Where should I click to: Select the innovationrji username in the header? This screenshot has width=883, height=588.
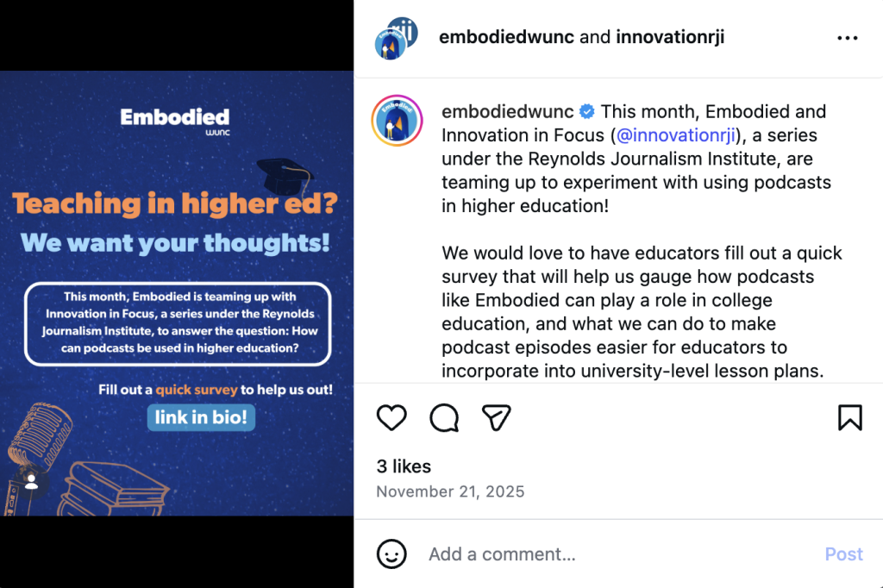671,37
